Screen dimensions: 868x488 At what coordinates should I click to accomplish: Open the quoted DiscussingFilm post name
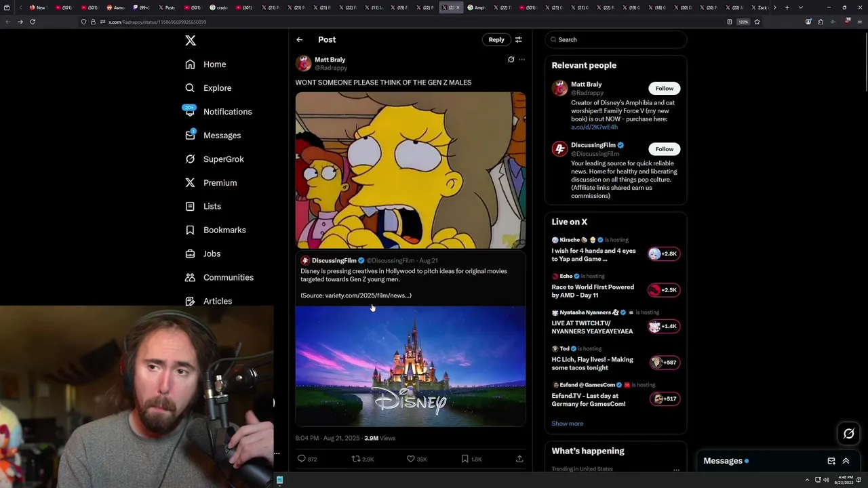click(x=334, y=260)
